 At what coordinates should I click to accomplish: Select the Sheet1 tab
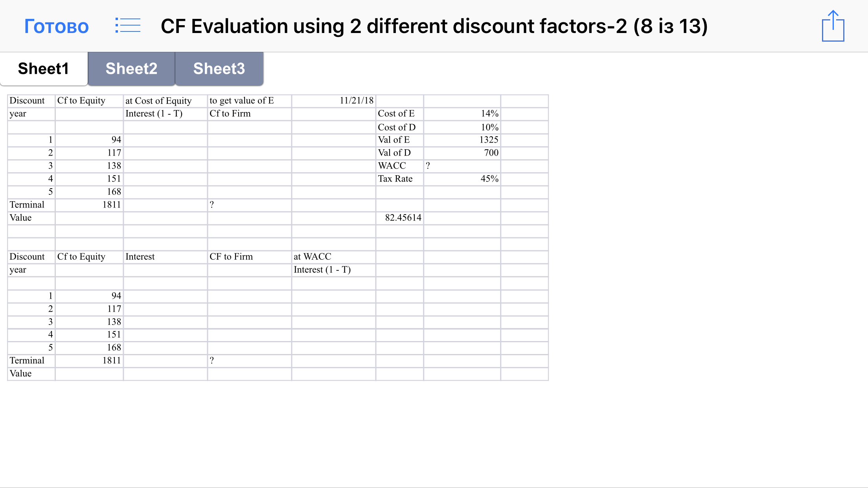(44, 69)
